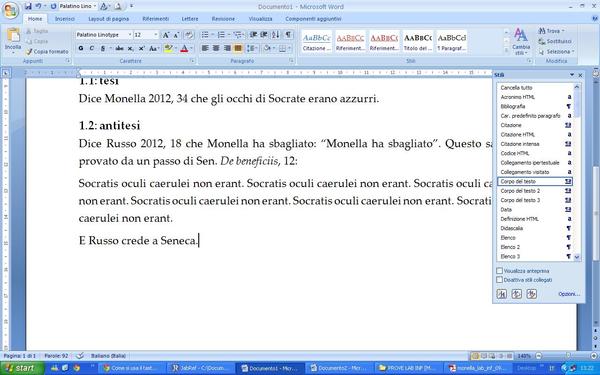This screenshot has height=375, width=600.
Task: Decrease font size with shrink icon
Action: tap(176, 35)
